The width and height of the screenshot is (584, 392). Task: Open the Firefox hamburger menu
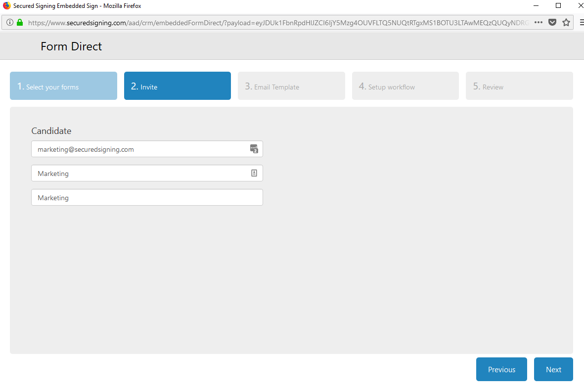tap(580, 22)
